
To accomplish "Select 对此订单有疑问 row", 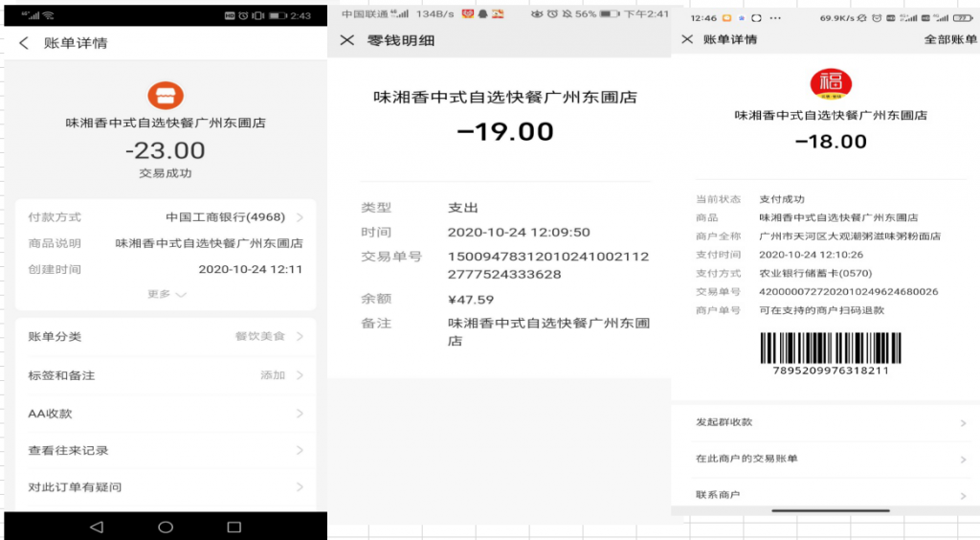I will (165, 487).
